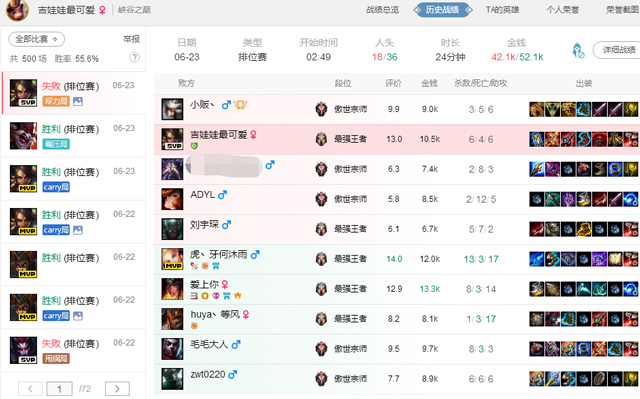
Task: Open the 详细战绩 button
Action: 618,50
